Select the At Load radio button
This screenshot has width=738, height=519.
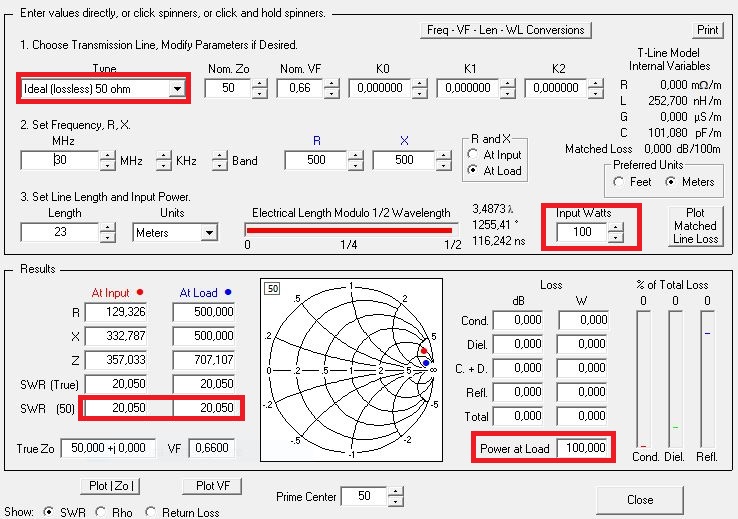click(473, 170)
